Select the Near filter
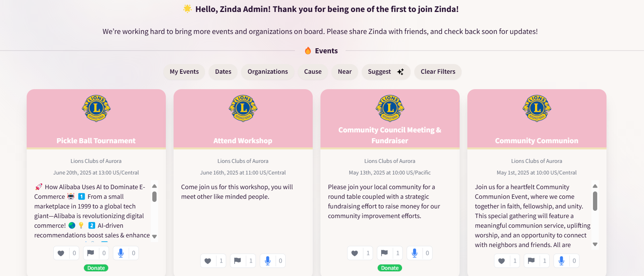This screenshot has width=644, height=276. (345, 72)
